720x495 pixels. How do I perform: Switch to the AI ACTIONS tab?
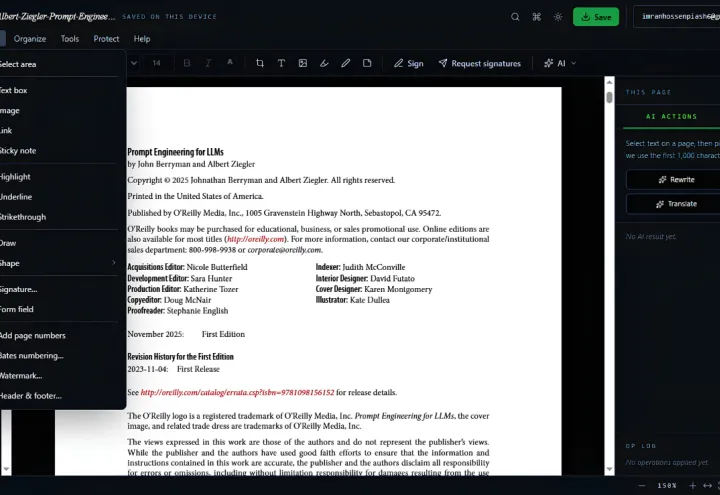[671, 117]
